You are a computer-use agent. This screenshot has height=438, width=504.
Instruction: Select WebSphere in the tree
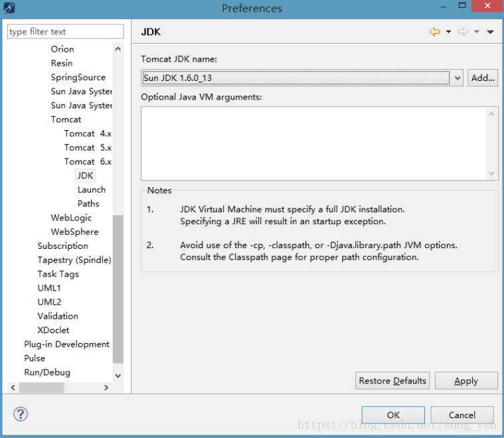pos(74,232)
